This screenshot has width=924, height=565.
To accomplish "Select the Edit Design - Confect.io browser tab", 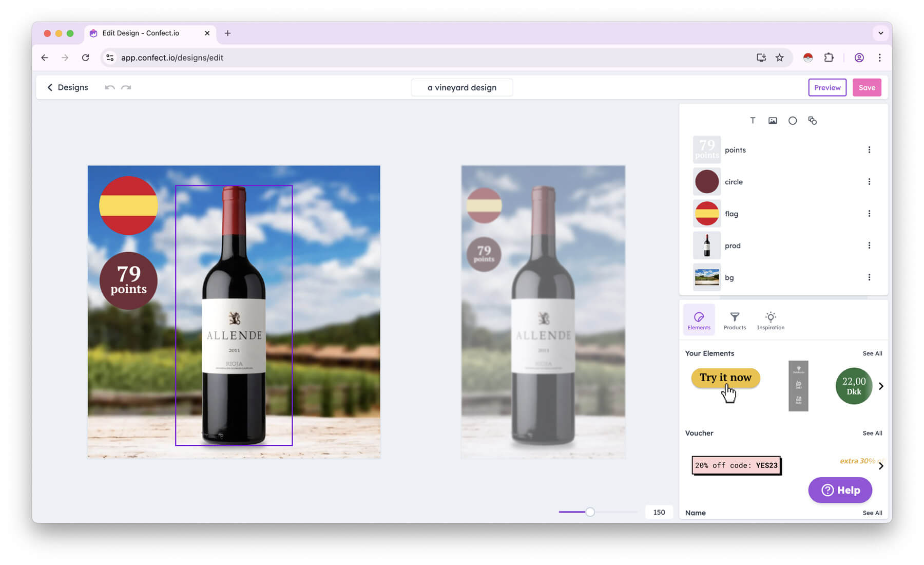I will tap(149, 33).
